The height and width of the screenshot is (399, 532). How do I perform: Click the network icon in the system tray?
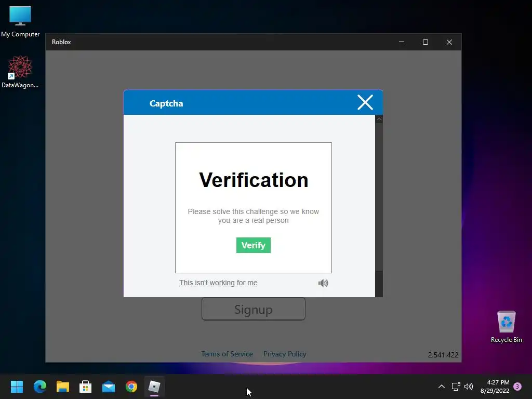(456, 387)
